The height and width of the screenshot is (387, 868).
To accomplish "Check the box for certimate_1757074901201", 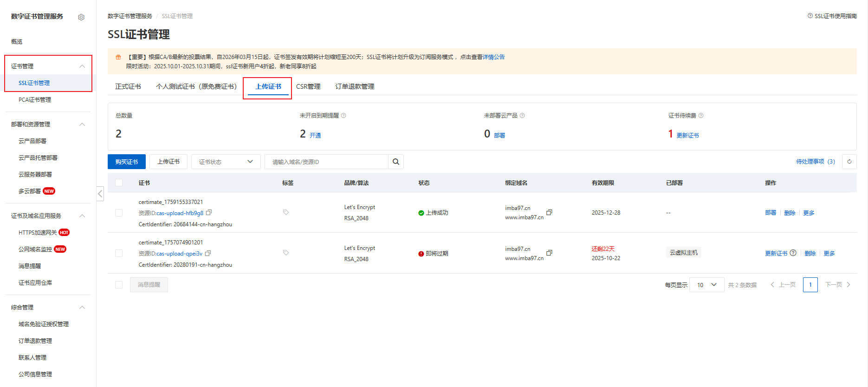I will [119, 253].
